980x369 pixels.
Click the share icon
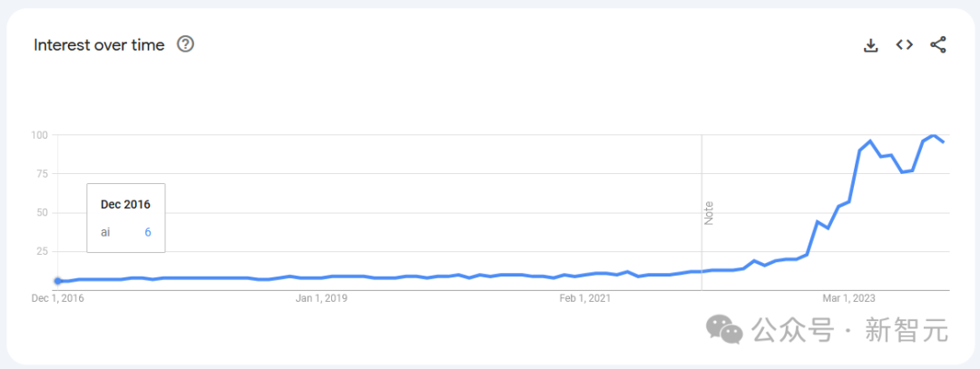click(938, 44)
